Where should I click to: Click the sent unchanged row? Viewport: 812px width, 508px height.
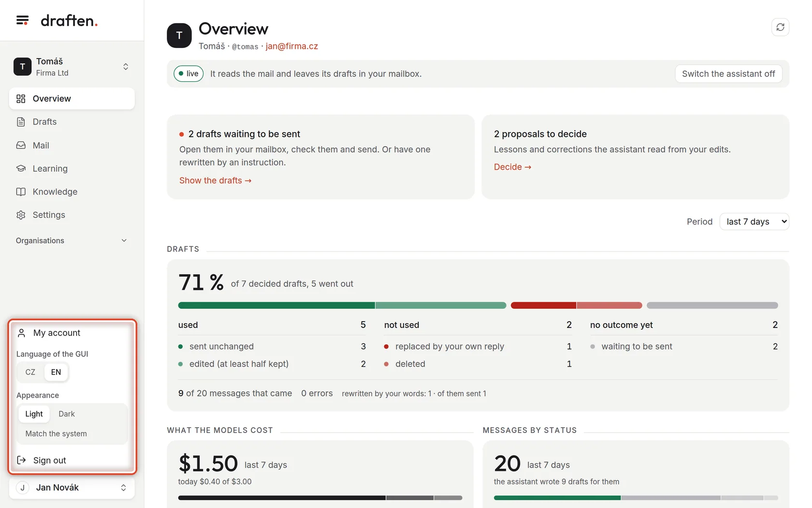pyautogui.click(x=272, y=346)
